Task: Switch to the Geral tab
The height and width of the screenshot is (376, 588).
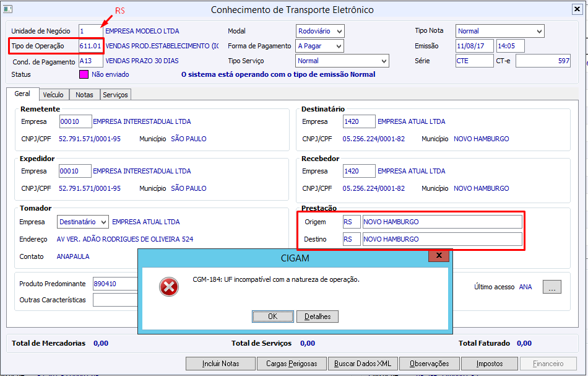Action: pyautogui.click(x=22, y=94)
